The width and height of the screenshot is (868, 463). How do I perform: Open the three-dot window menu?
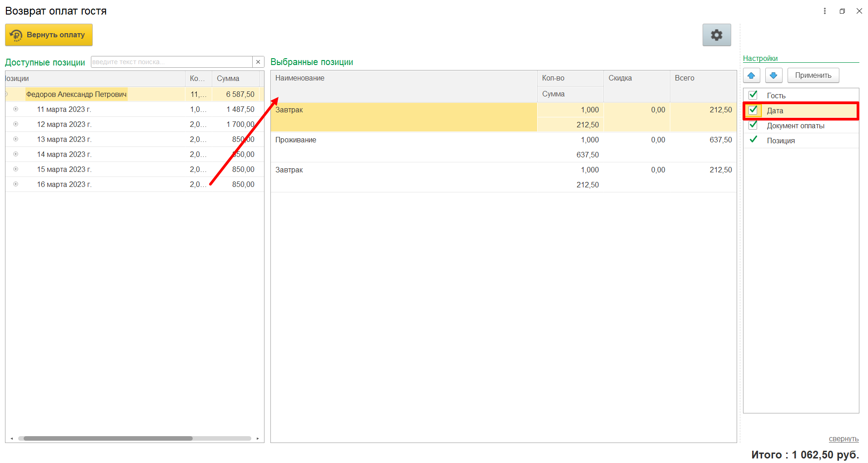coord(825,11)
